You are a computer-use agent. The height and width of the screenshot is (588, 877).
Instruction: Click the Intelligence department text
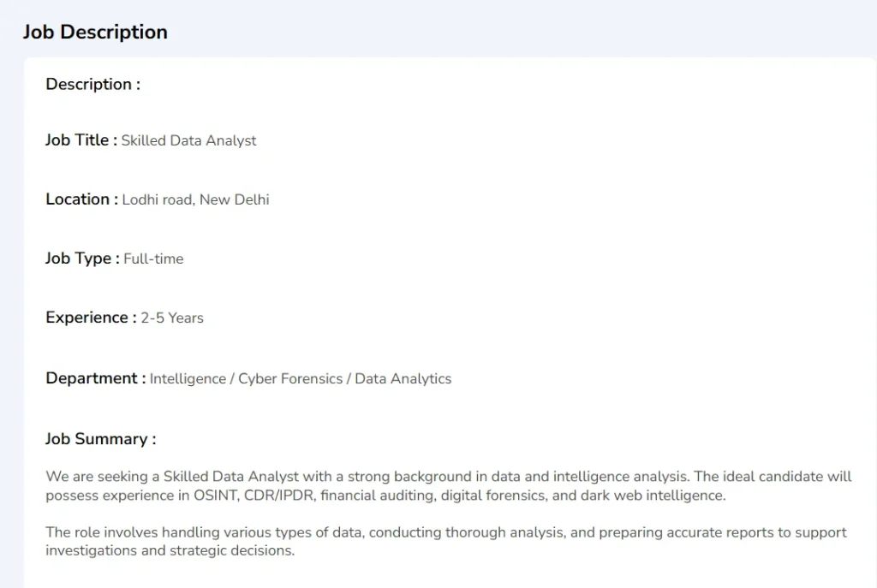click(x=188, y=379)
